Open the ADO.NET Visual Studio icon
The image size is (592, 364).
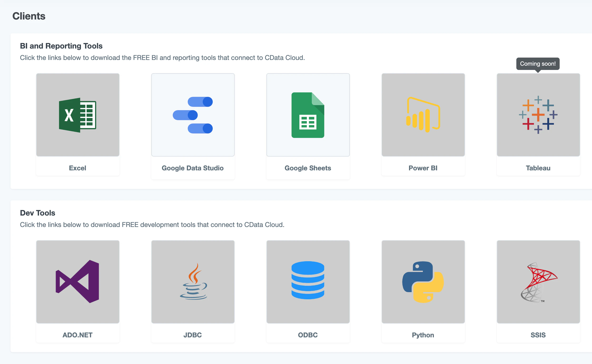click(78, 282)
